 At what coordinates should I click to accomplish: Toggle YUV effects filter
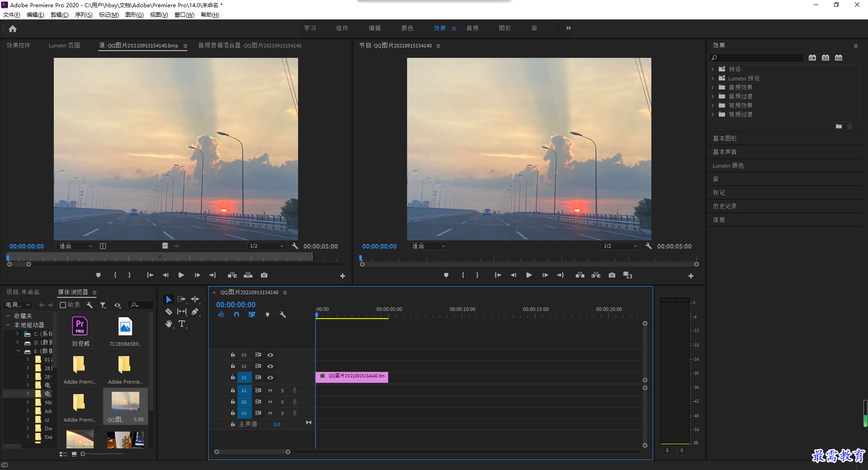[x=839, y=58]
